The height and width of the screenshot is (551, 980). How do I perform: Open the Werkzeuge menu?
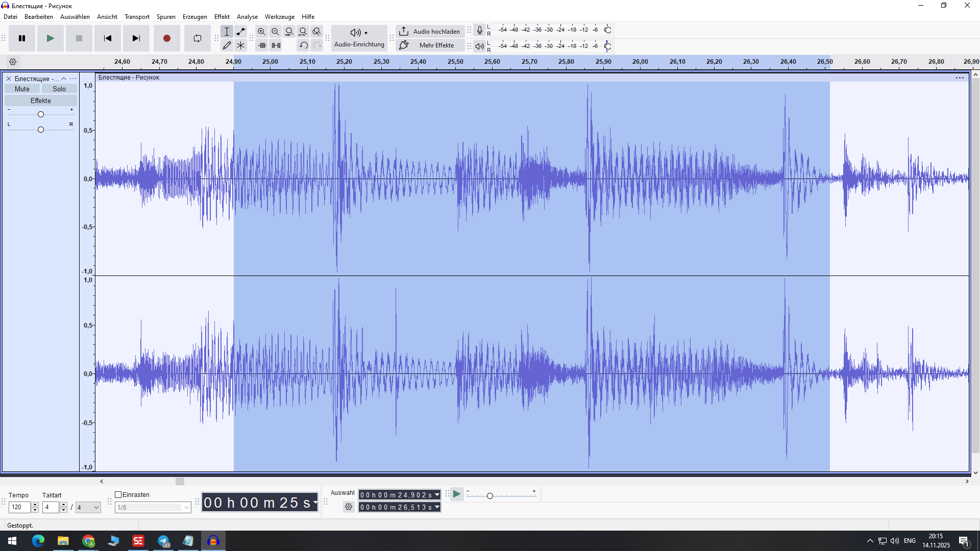click(280, 17)
